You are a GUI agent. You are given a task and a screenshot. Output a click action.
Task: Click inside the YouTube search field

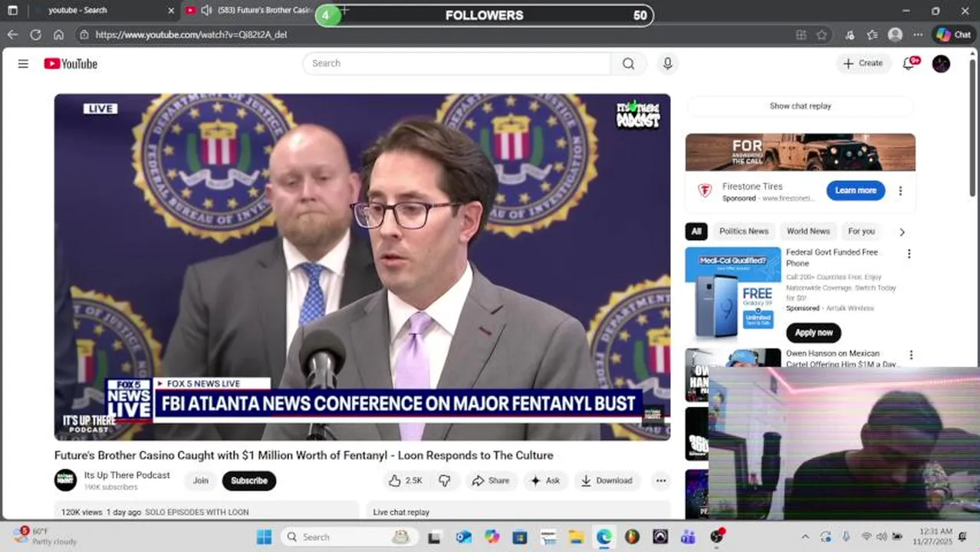point(457,64)
